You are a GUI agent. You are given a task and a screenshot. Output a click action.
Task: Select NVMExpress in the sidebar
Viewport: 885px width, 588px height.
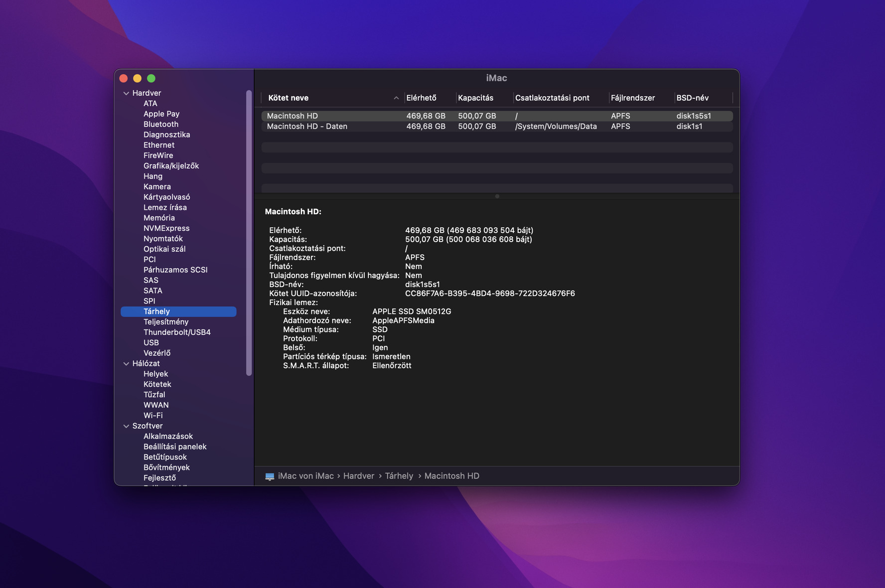(166, 228)
